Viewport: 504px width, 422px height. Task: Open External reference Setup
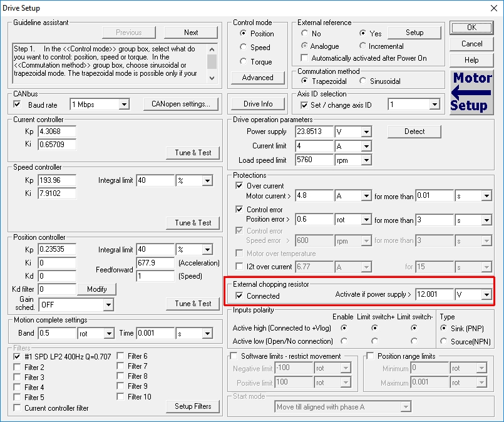(x=414, y=33)
